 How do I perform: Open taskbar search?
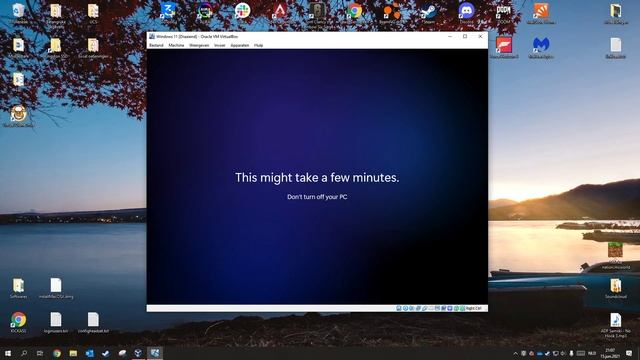coord(24,353)
